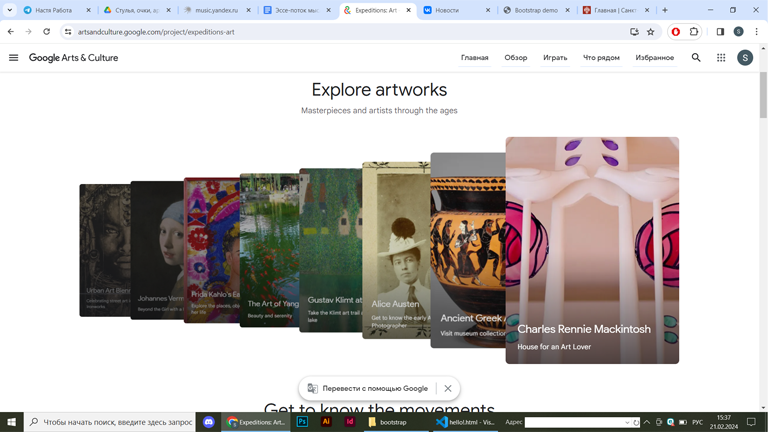The height and width of the screenshot is (432, 768).
Task: Open the hello!.html VS Code taskbar item
Action: pos(464,422)
